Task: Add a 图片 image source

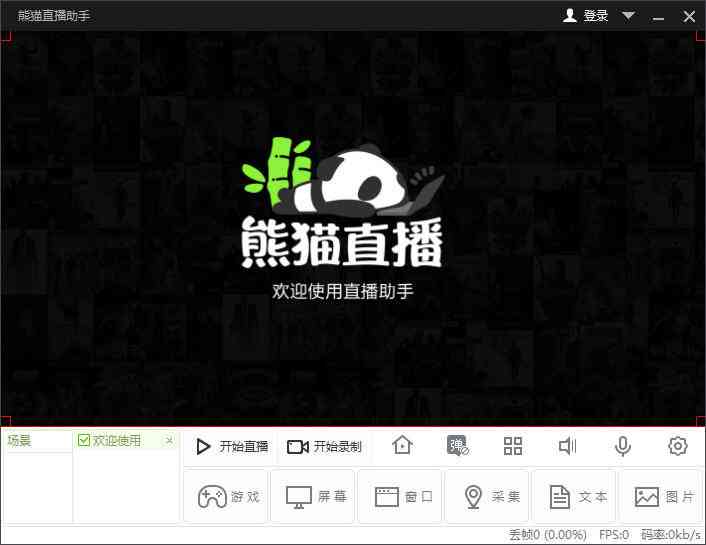Action: [x=662, y=496]
